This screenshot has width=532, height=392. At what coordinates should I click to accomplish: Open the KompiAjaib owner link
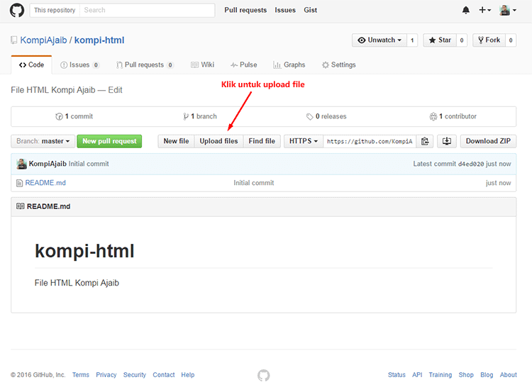43,40
